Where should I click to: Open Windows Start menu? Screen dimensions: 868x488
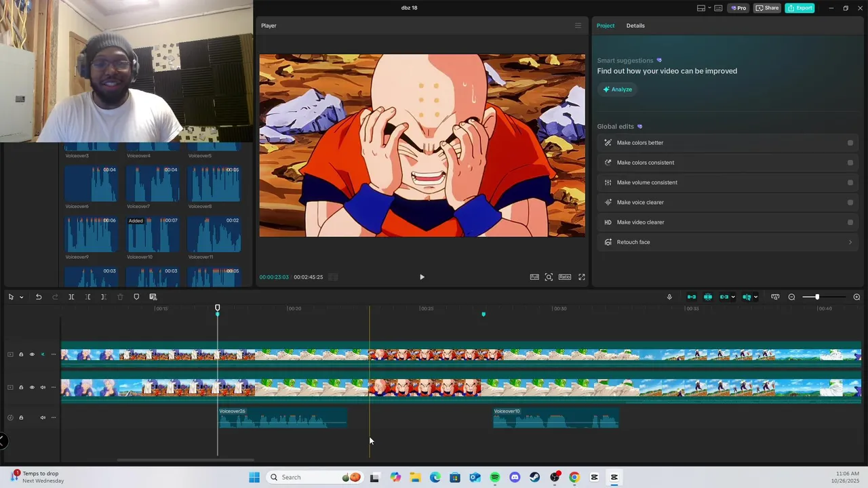point(254,477)
